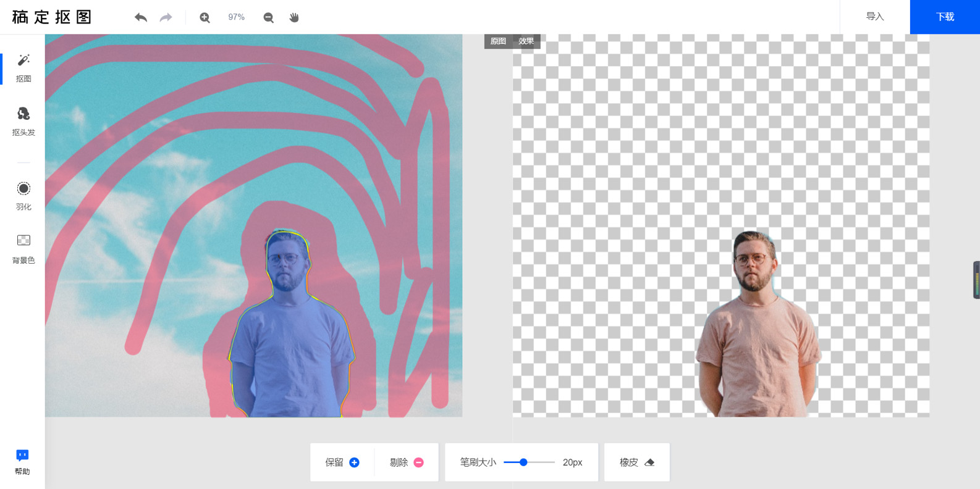
Task: Activate the hand pan tool
Action: click(x=294, y=17)
